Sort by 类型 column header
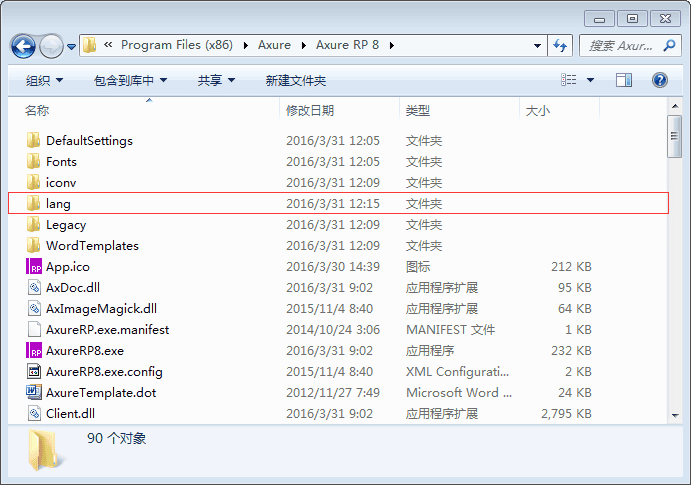Image resolution: width=691 pixels, height=485 pixels. 417,111
